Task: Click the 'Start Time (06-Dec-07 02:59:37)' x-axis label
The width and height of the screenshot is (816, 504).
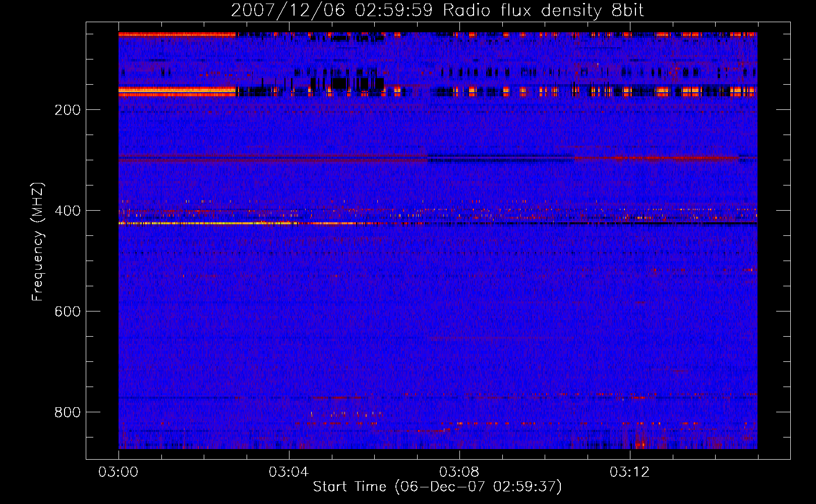Action: click(437, 487)
